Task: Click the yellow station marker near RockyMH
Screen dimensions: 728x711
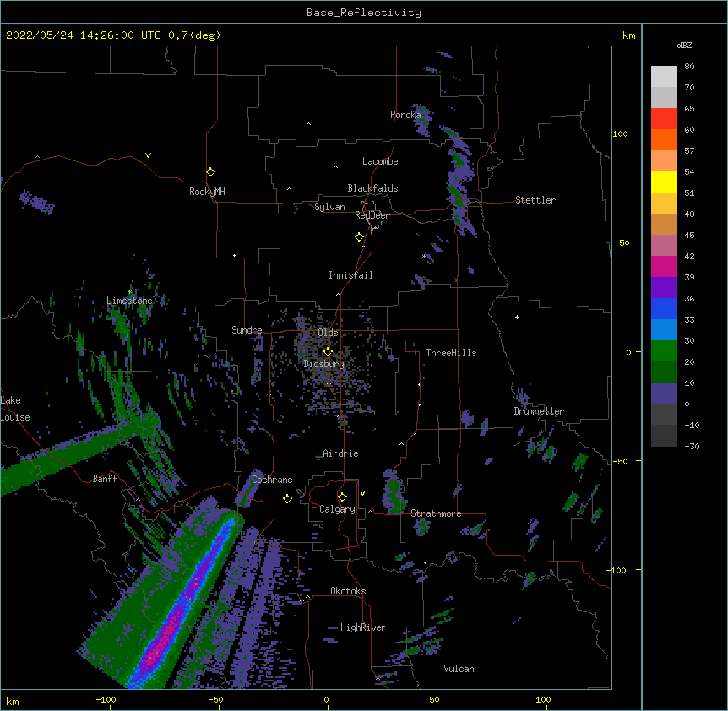Action: 210,172
